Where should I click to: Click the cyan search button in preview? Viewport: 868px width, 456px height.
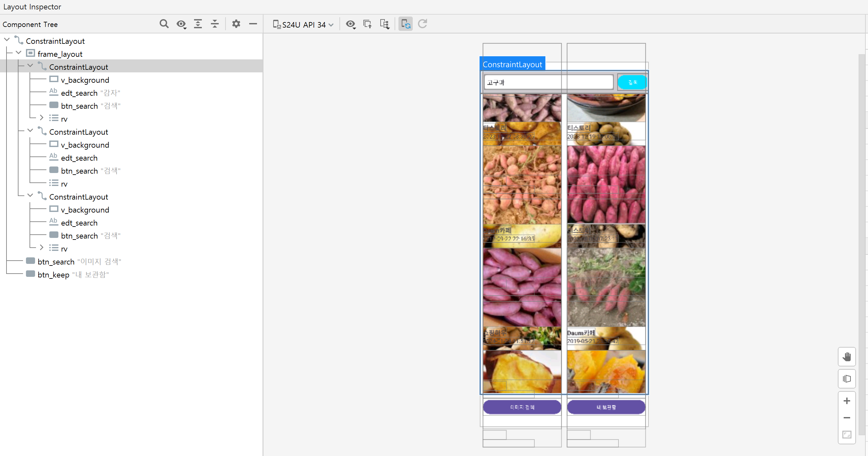pyautogui.click(x=632, y=82)
